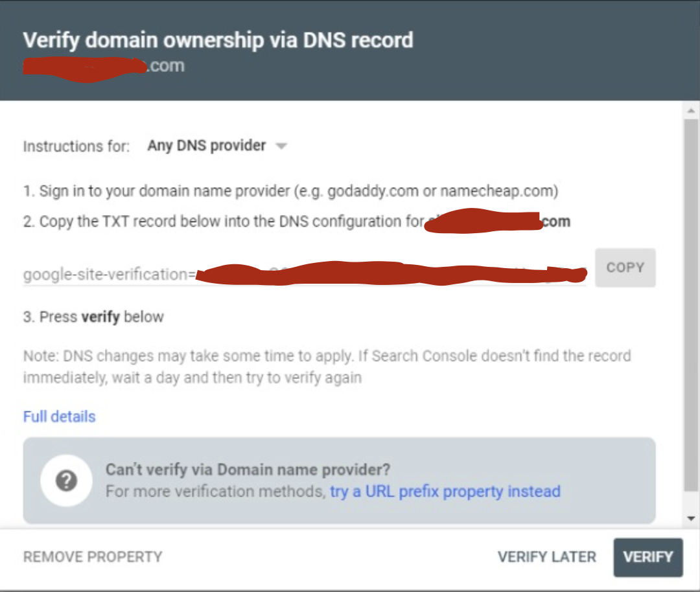Open the Any DNS provider dropdown arrow
The height and width of the screenshot is (592, 700).
281,146
